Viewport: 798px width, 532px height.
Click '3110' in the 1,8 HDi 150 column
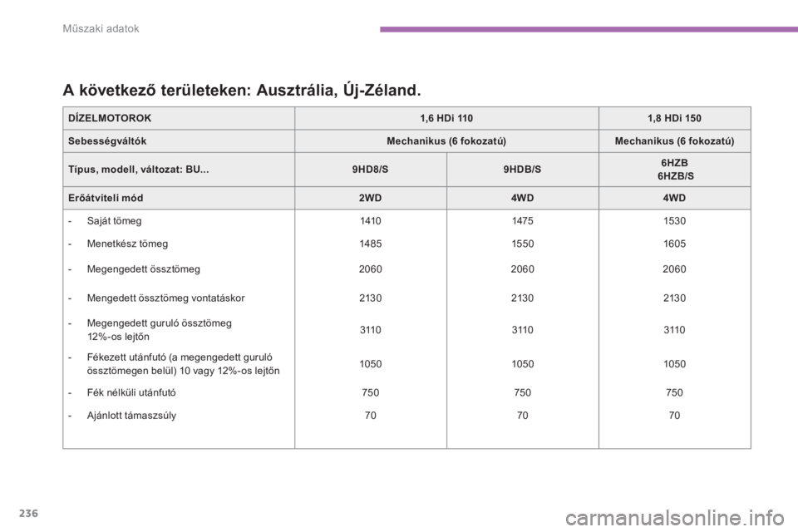[x=674, y=330]
